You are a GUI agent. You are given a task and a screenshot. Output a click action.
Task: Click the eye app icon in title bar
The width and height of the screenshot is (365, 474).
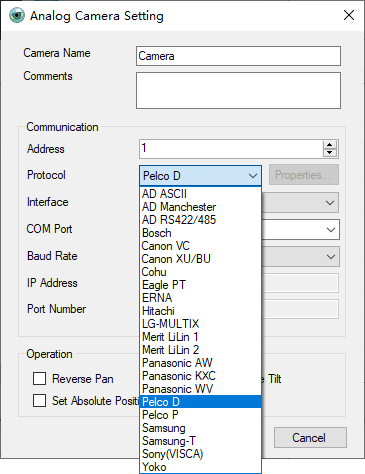[x=17, y=15]
